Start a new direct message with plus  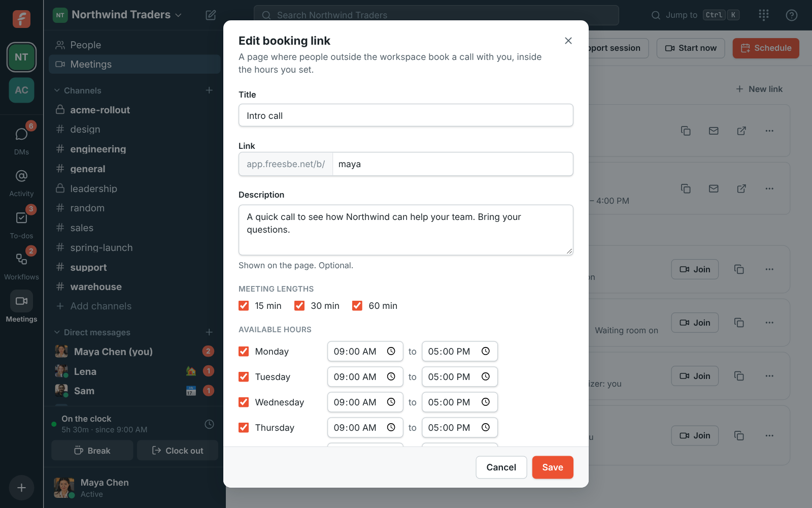tap(209, 332)
